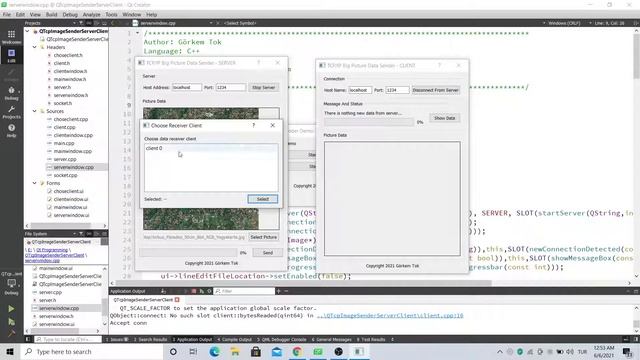640x360 pixels.
Task: Open the Tools menu
Action: (111, 14)
